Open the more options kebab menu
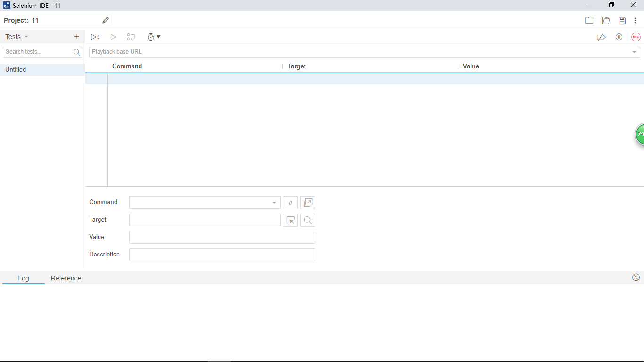Screen dimensions: 644x362 pyautogui.click(x=635, y=20)
